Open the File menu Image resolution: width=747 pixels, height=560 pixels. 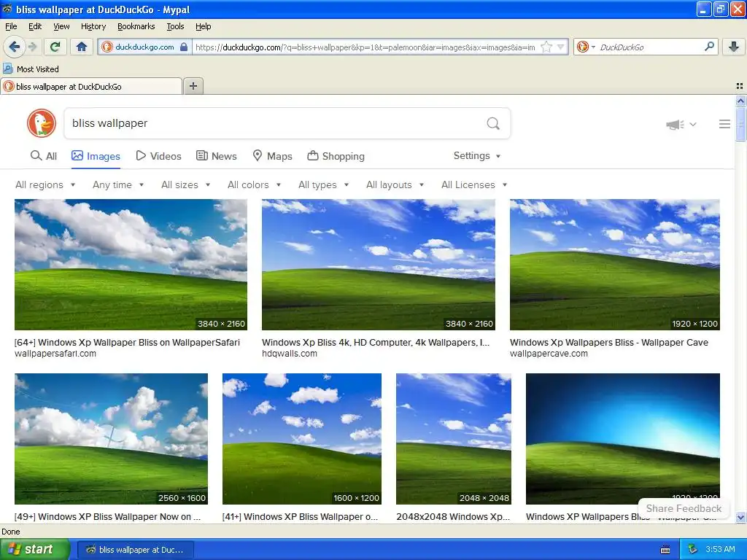click(x=11, y=26)
